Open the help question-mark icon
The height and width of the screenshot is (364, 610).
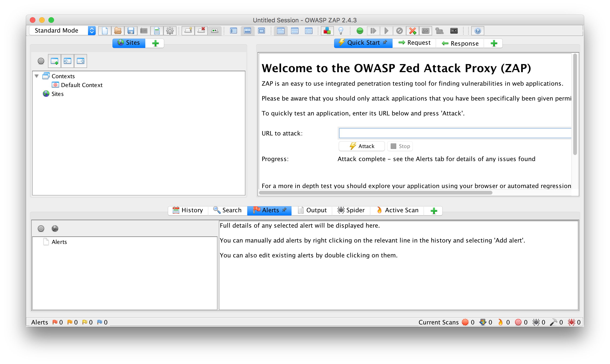click(478, 31)
